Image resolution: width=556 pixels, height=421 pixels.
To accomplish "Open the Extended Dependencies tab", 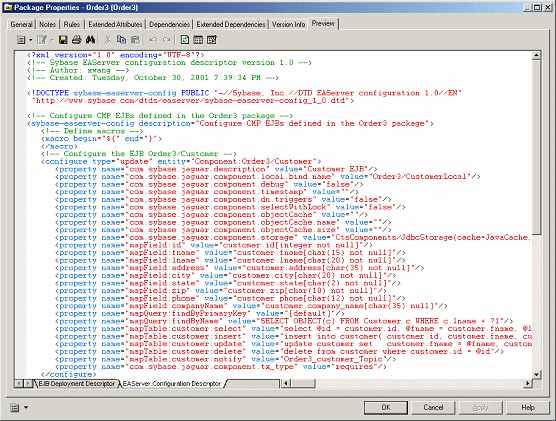I will 230,24.
